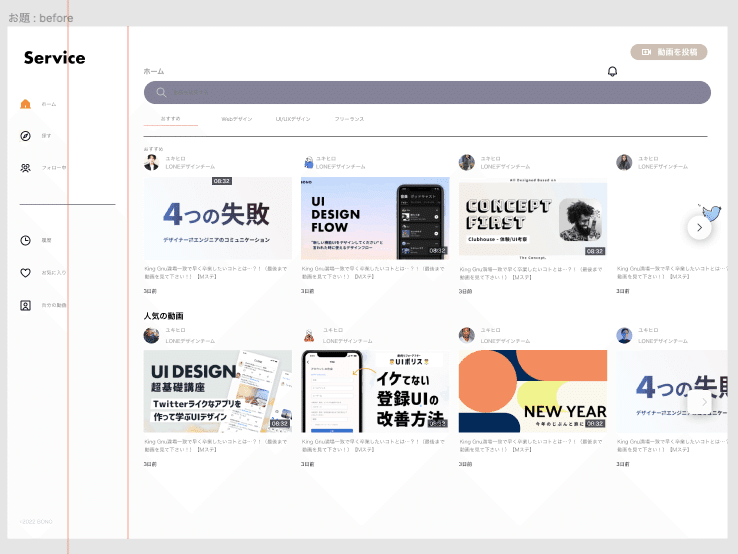738x554 pixels.
Task: Click description under NEW YEAR thumbnail
Action: tap(530, 446)
